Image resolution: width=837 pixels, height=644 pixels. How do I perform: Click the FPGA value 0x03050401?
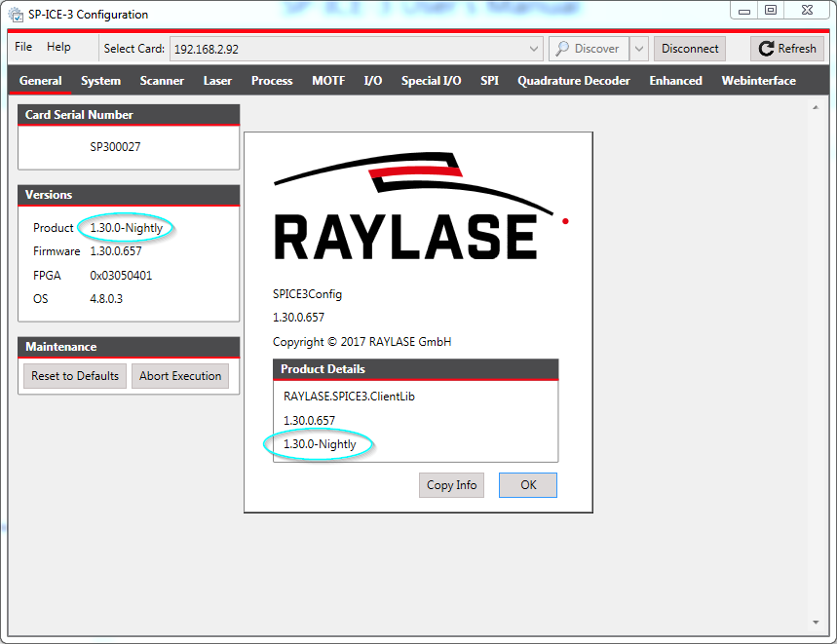click(121, 276)
